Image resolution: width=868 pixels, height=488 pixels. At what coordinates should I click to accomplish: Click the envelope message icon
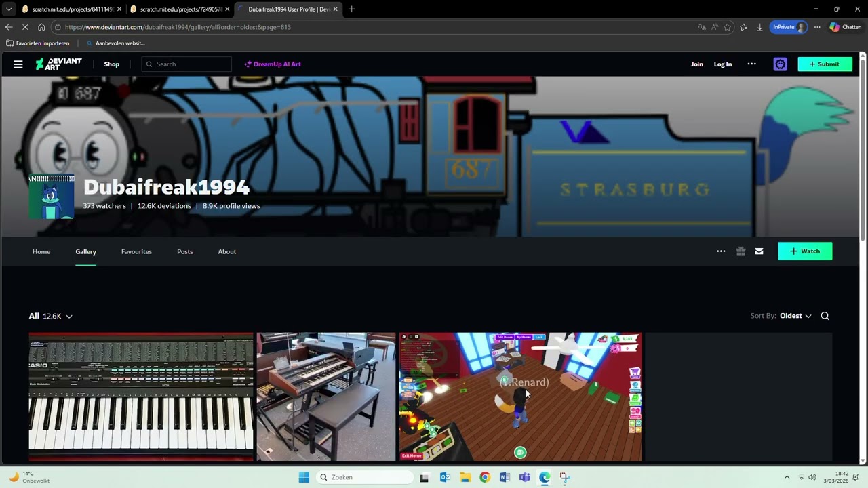tap(759, 251)
